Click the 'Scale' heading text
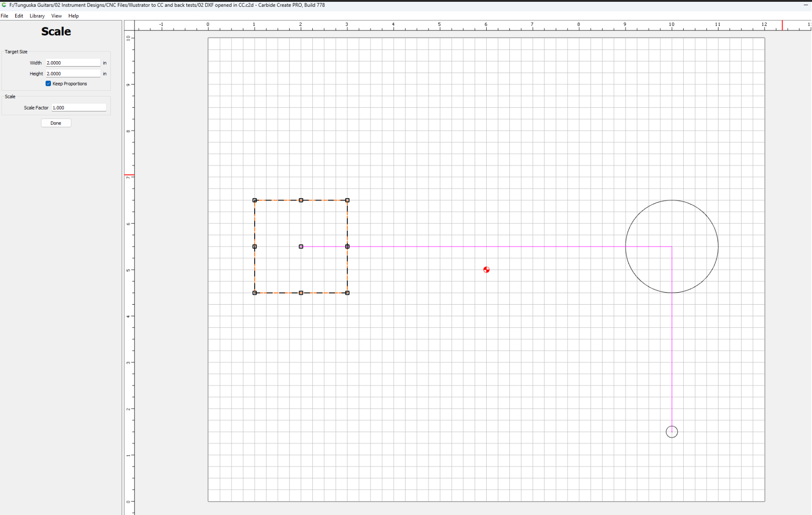Viewport: 812px width, 515px height. click(x=56, y=31)
